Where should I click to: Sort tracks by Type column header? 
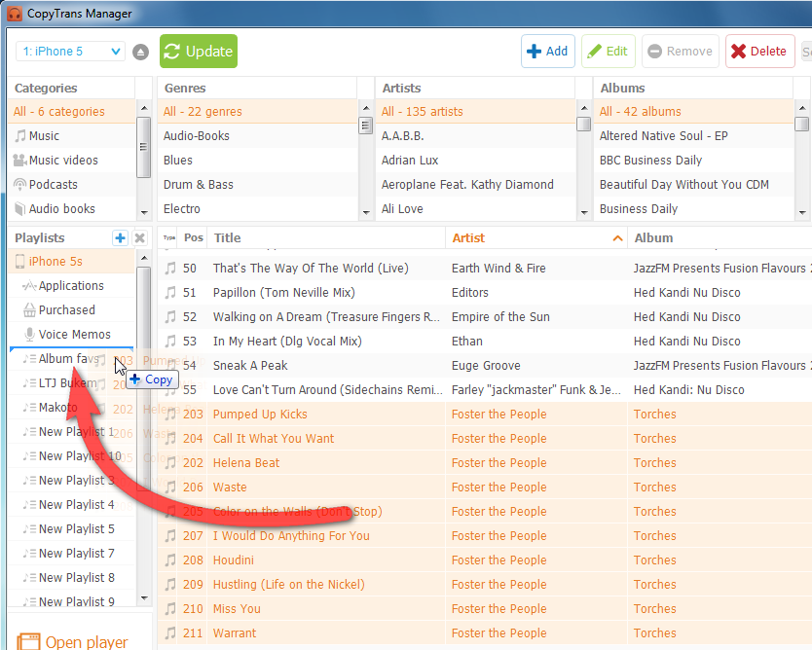[x=168, y=238]
